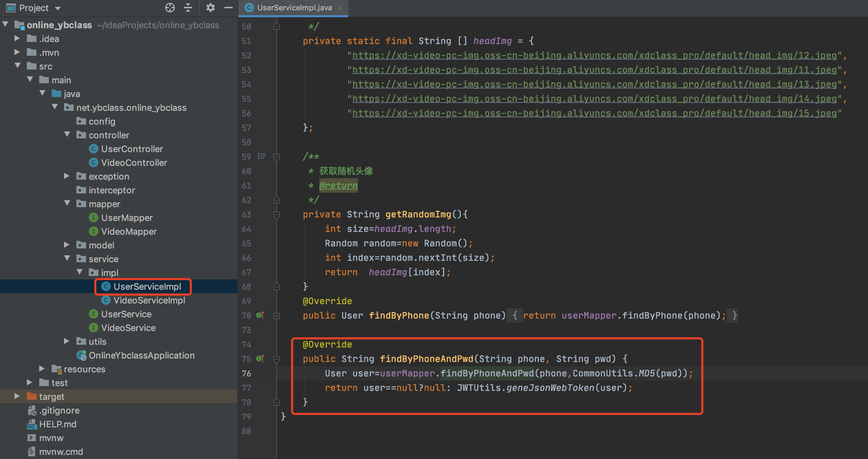Expand the .idea folder
The width and height of the screenshot is (868, 459).
click(x=17, y=38)
